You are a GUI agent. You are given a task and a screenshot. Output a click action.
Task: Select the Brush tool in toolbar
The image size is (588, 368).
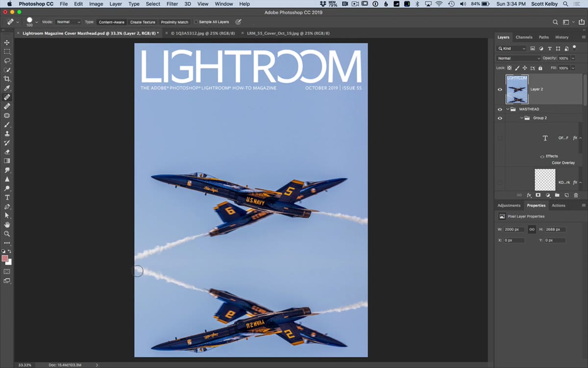coord(7,125)
